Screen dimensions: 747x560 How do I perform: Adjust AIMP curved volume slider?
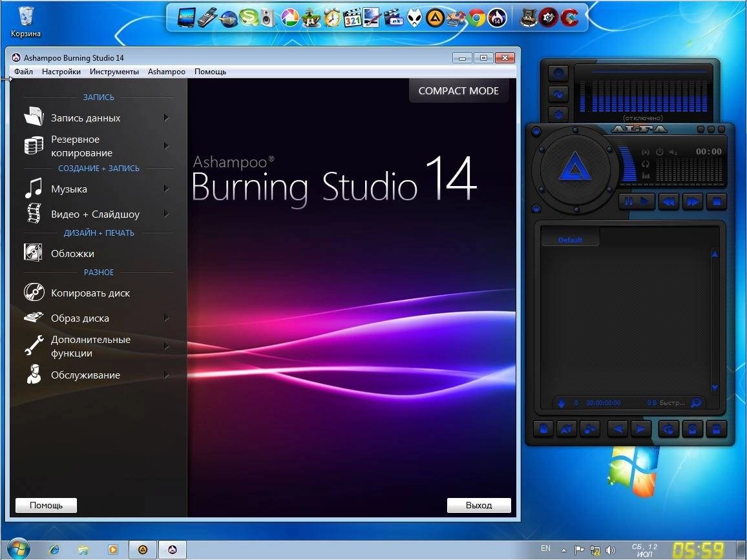628,164
